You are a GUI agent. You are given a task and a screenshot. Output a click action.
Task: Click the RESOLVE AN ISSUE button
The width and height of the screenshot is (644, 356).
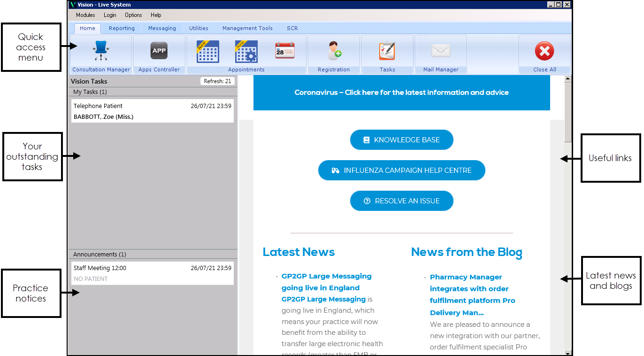coord(402,201)
